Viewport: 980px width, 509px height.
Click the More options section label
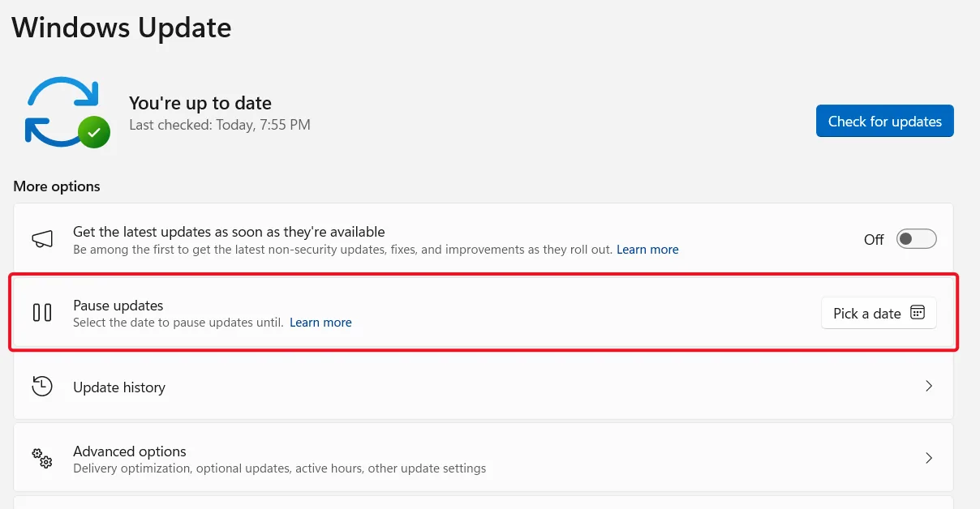click(x=57, y=186)
